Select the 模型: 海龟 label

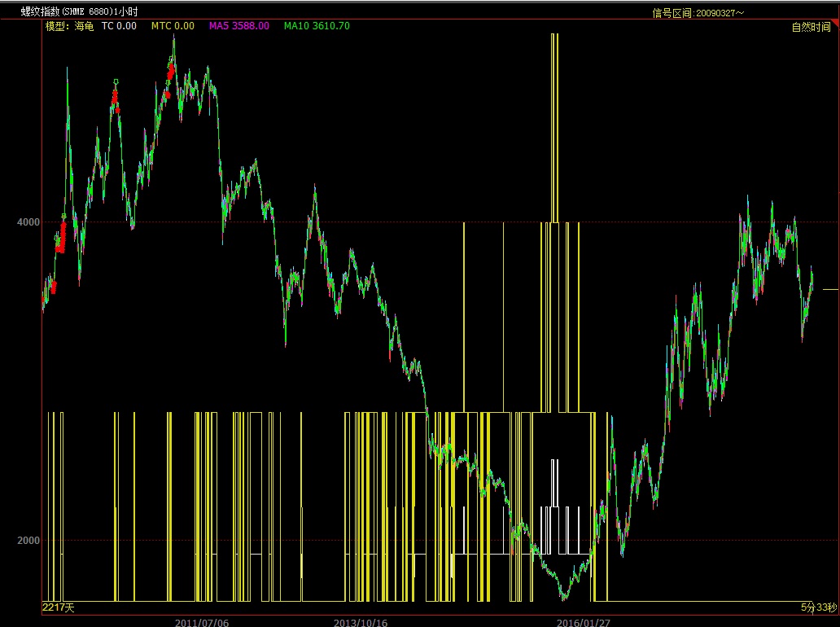(70, 26)
